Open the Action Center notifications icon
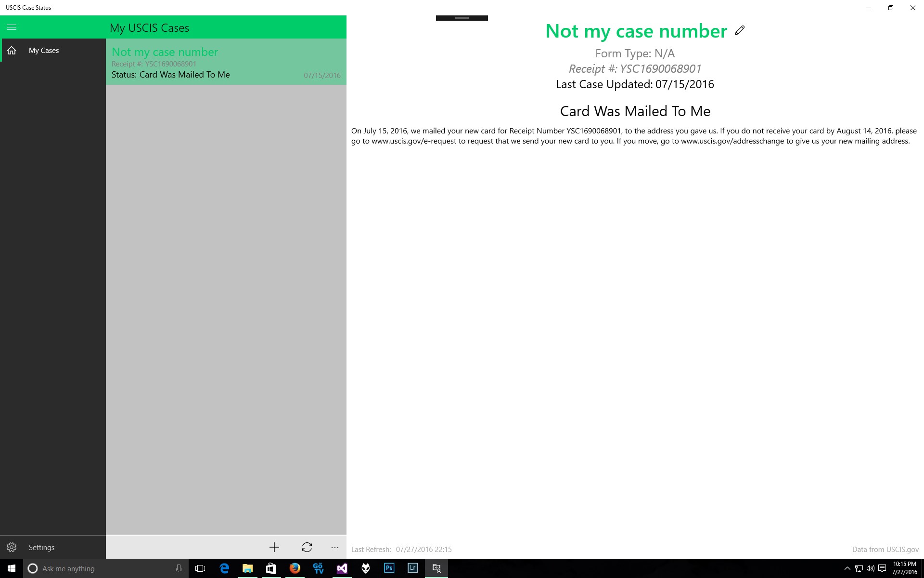 pos(882,568)
